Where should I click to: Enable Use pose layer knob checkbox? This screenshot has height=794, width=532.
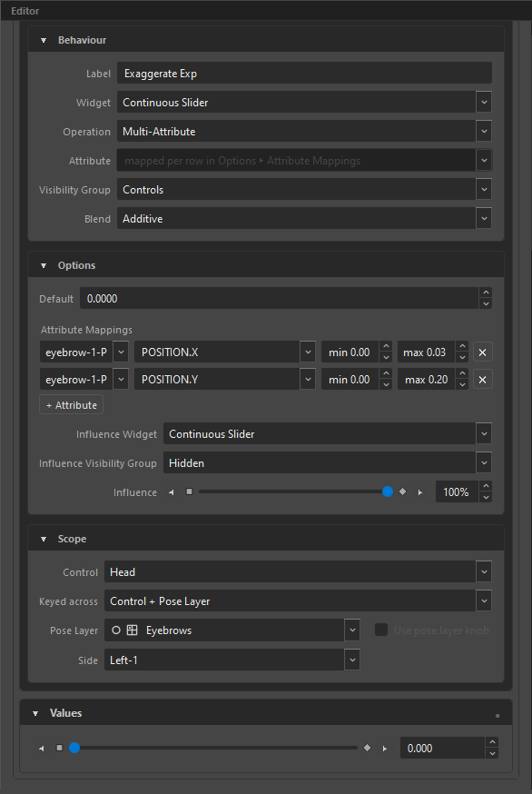click(381, 630)
